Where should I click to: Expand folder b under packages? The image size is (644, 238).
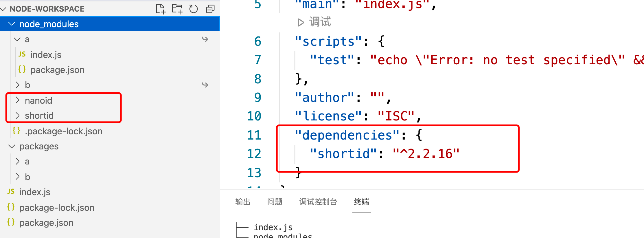pyautogui.click(x=17, y=176)
